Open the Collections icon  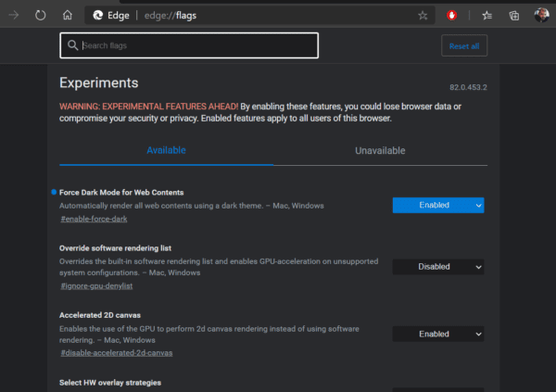(x=513, y=15)
